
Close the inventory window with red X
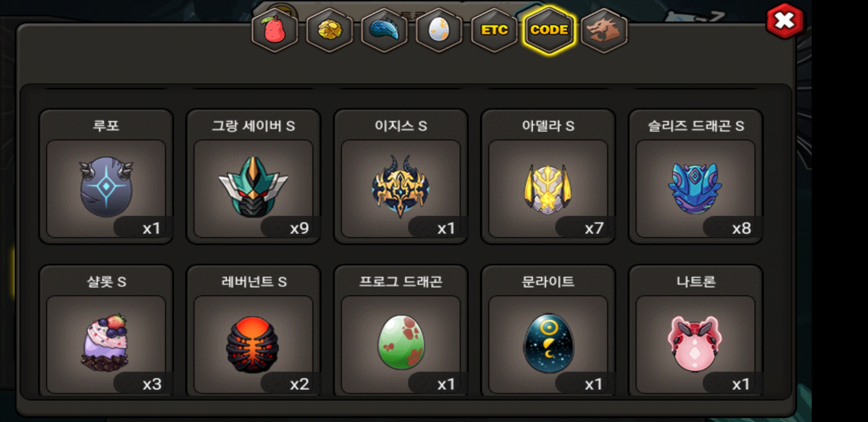785,21
